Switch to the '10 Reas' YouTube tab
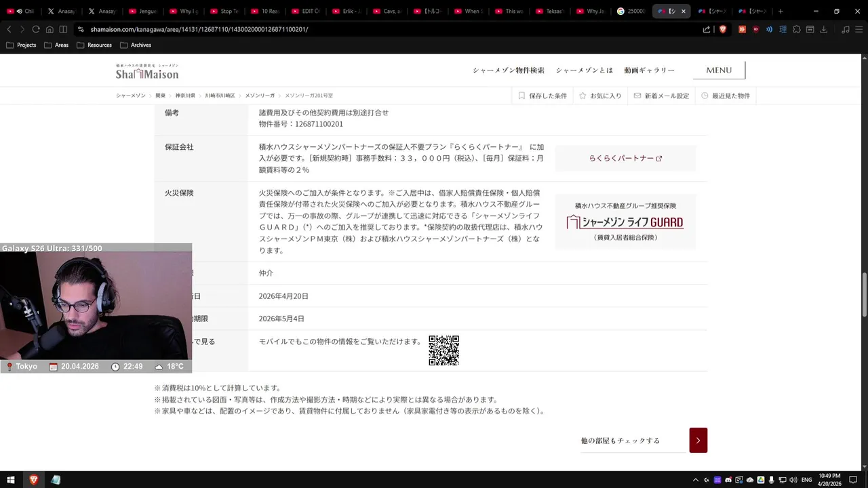The width and height of the screenshot is (868, 488). (264, 12)
